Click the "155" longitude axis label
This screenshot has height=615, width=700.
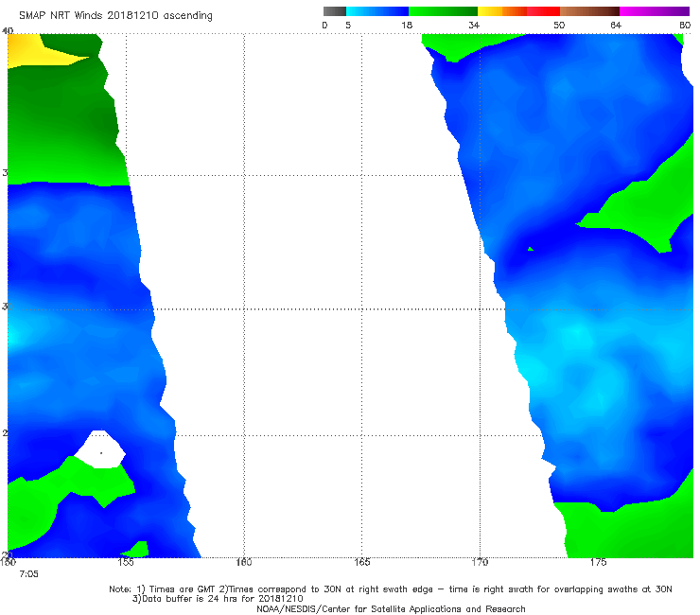pyautogui.click(x=126, y=562)
